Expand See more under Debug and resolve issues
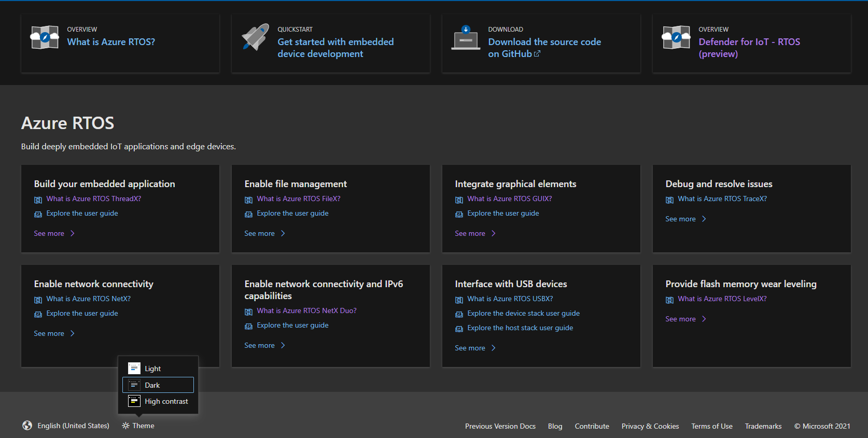This screenshot has width=868, height=438. (x=686, y=219)
